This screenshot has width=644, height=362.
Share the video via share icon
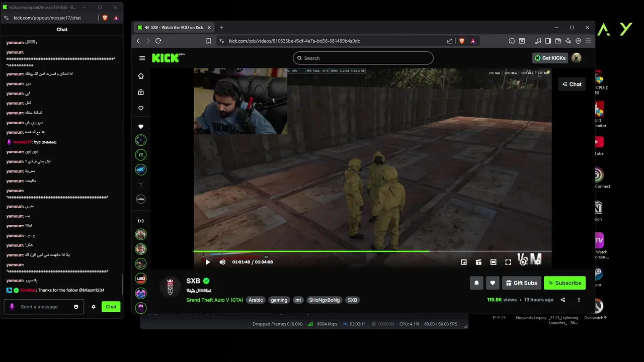click(x=563, y=300)
